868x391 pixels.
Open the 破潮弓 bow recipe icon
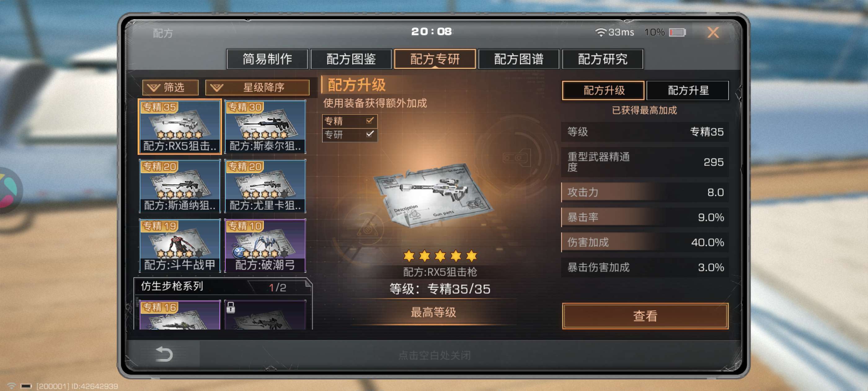click(265, 245)
